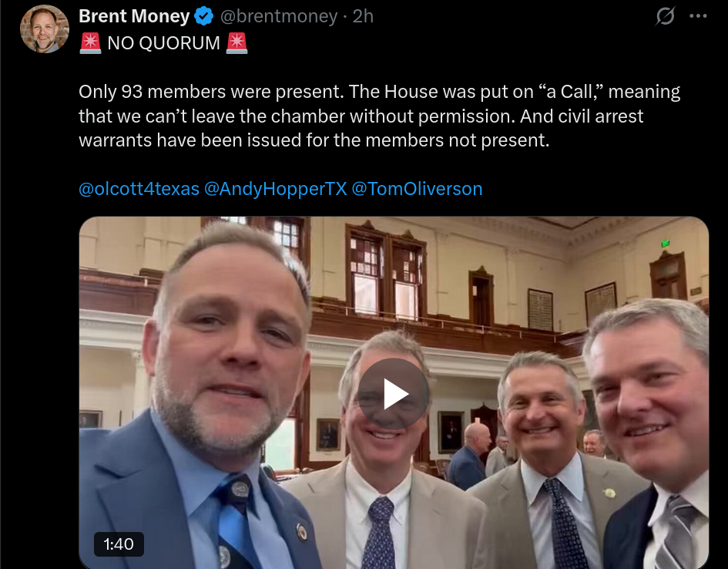728x569 pixels.
Task: Click the blue verified badge
Action: [204, 17]
